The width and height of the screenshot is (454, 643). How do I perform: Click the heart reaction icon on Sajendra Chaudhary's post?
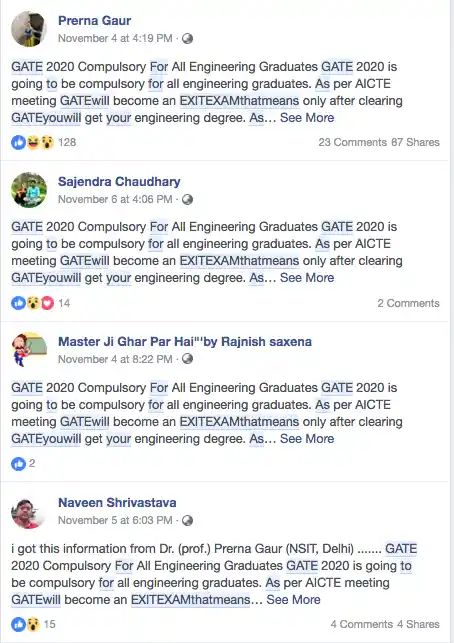click(x=48, y=303)
